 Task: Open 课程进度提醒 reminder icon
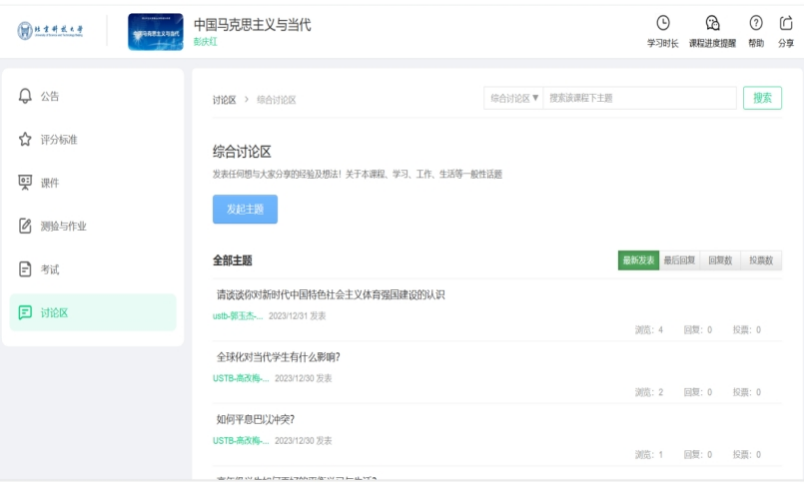pos(712,23)
